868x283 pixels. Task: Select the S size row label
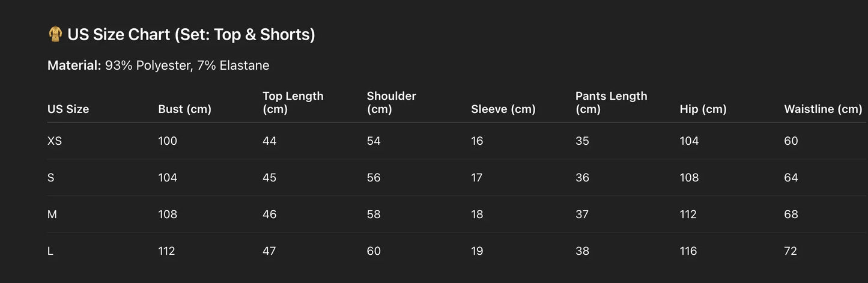click(51, 178)
